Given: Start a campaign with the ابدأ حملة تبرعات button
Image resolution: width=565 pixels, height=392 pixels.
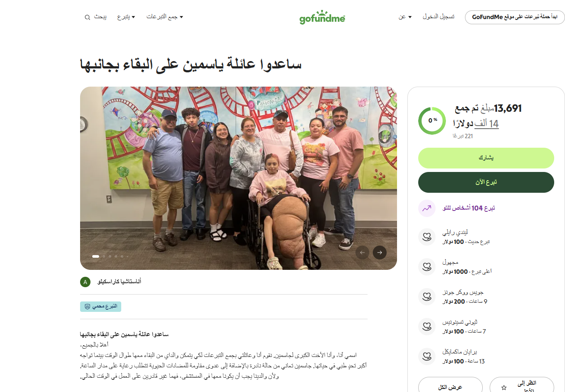Looking at the screenshot, I should click(x=515, y=17).
